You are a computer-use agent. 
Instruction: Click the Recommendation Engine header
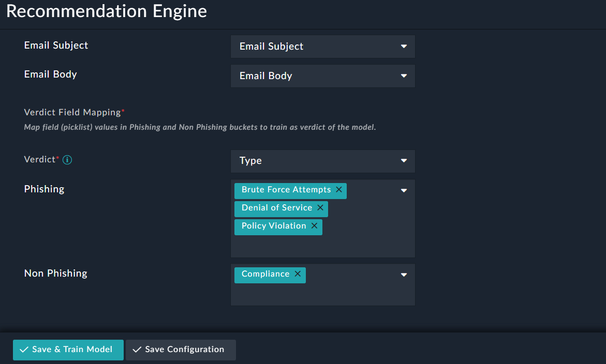click(106, 11)
